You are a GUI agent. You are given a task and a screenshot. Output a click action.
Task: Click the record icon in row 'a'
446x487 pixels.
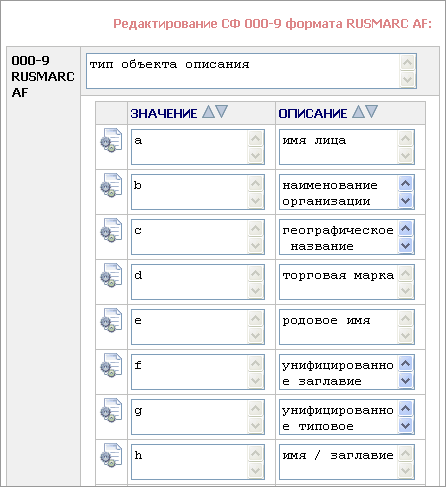(x=111, y=140)
